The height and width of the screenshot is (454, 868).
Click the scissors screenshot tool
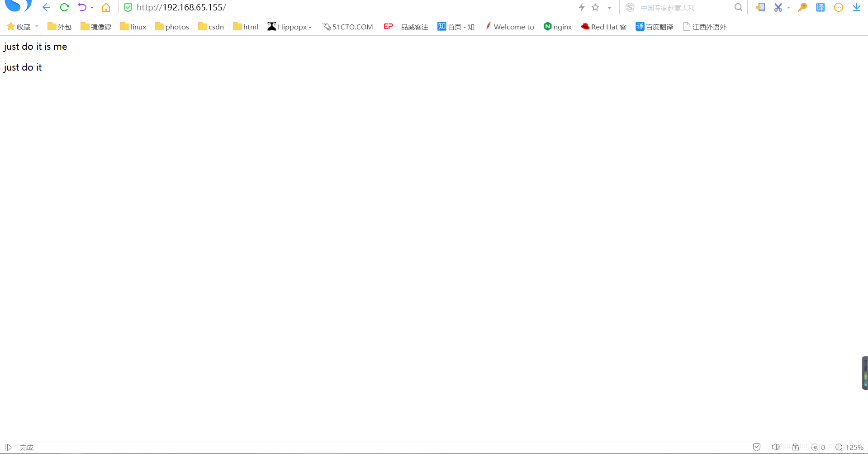(778, 7)
